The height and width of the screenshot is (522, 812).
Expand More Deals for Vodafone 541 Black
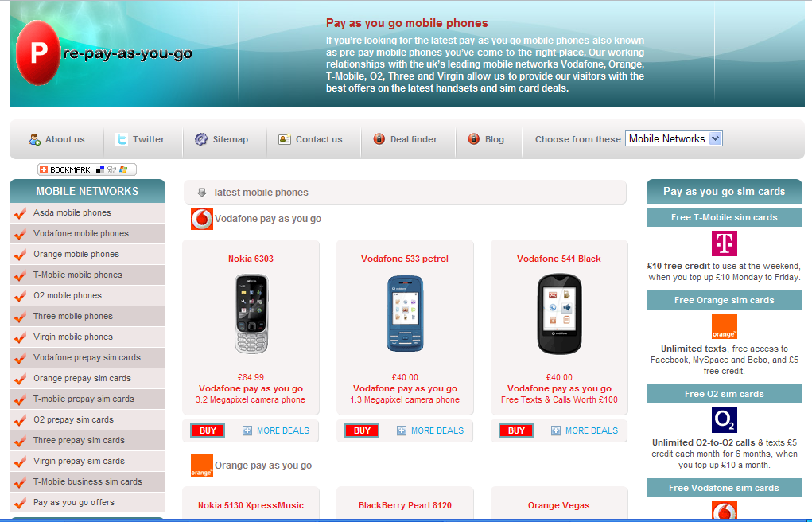pyautogui.click(x=585, y=430)
